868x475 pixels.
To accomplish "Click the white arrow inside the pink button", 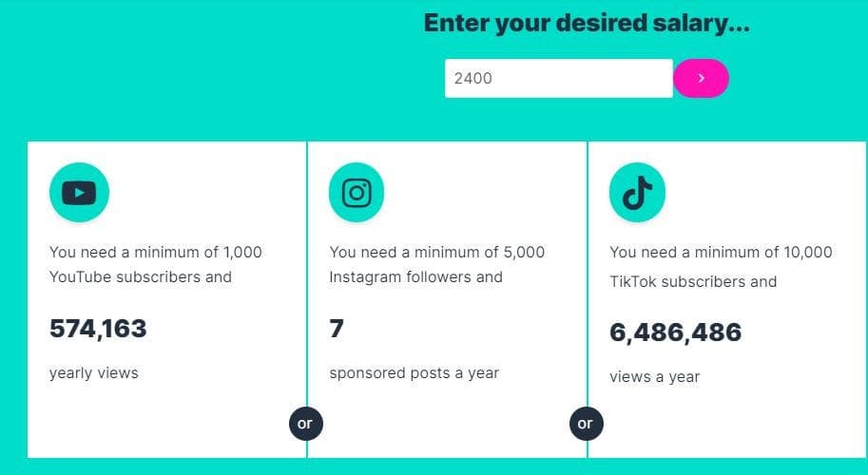I will [x=702, y=79].
